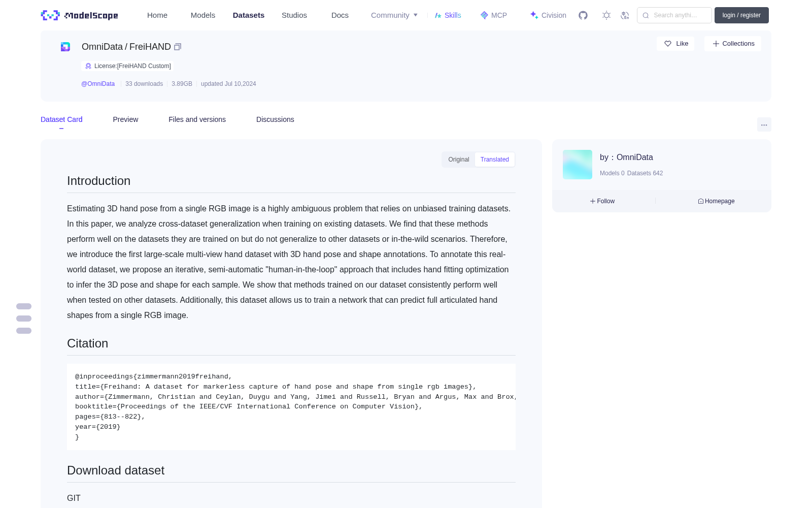Open the Docs page
This screenshot has width=812, height=508.
coord(340,15)
